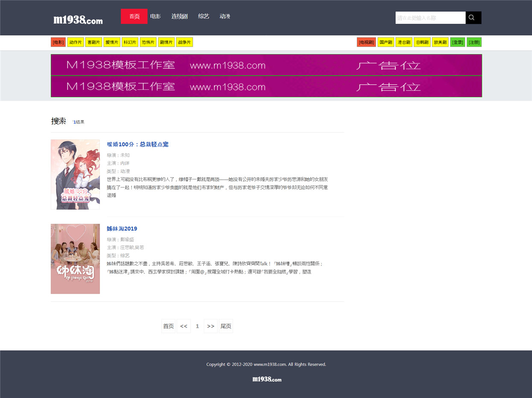This screenshot has width=532, height=398.
Task: Open poster thumbnail of 暖婚100分
Action: 75,174
